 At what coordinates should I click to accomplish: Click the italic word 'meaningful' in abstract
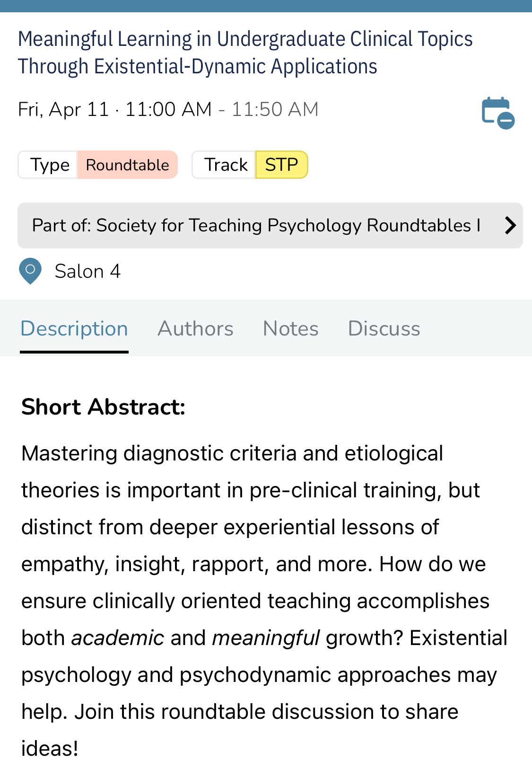click(266, 638)
